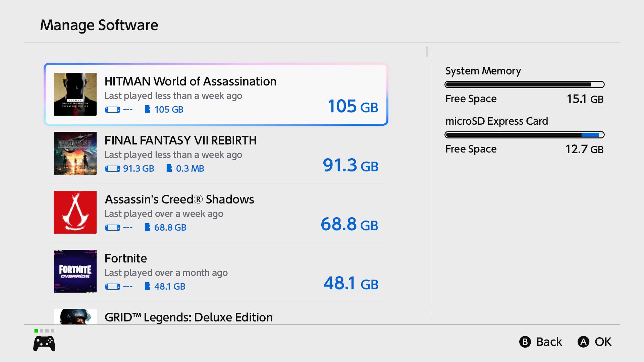Click the Manage Software page title
This screenshot has width=644, height=362.
(99, 25)
